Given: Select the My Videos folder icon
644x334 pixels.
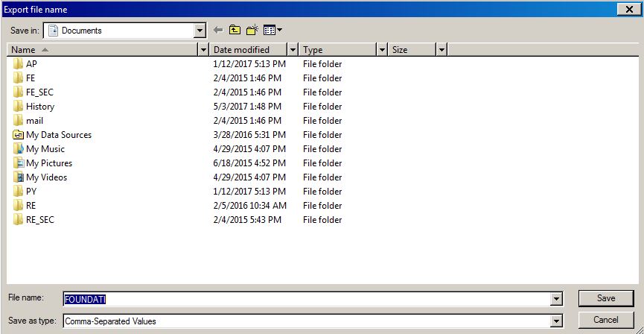Looking at the screenshot, I should [18, 177].
